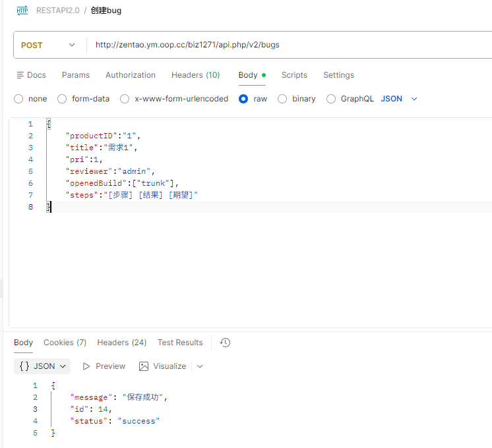Click line number 8 in body editor
Screen dimensions: 492x448
tap(30, 208)
